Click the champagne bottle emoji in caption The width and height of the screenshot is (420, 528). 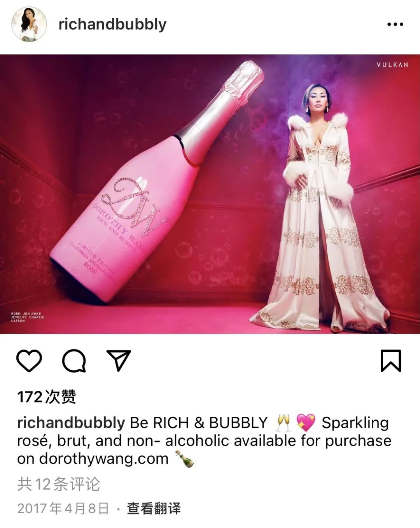point(184,458)
